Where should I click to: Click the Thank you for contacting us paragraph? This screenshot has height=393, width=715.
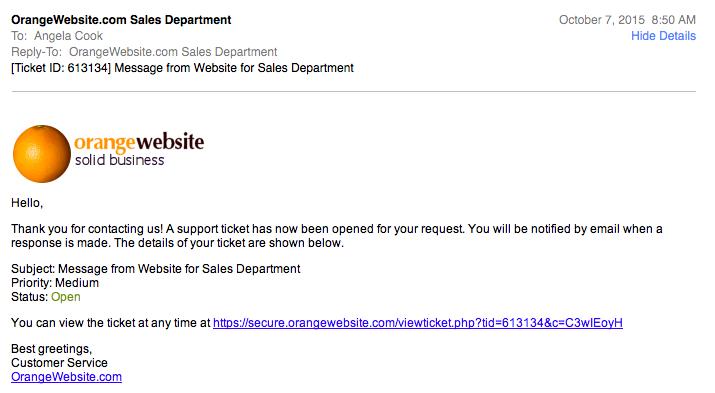[337, 236]
